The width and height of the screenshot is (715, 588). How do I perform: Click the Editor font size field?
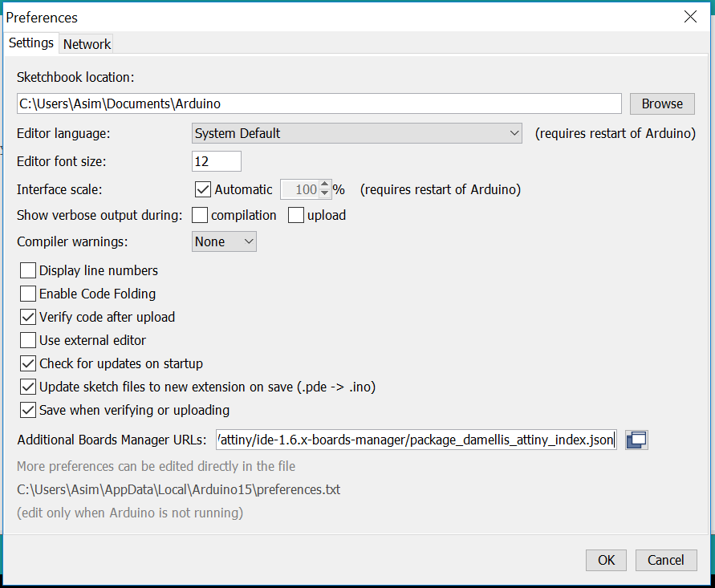click(217, 161)
